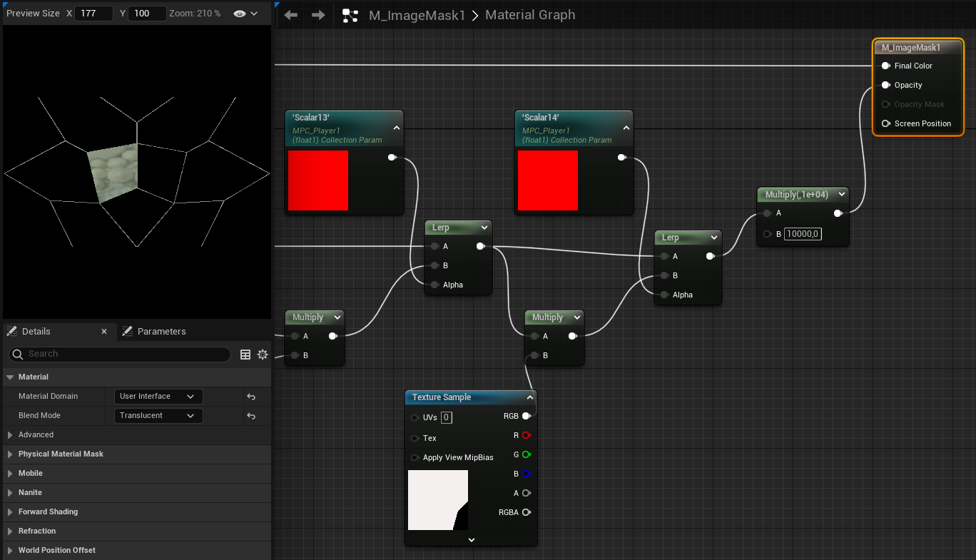Reset Blend Mode to default arrow
This screenshot has width=976, height=560.
coord(251,416)
